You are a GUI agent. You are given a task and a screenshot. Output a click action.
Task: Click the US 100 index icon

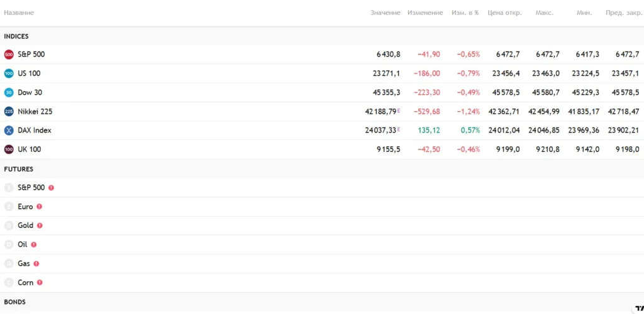coord(9,73)
